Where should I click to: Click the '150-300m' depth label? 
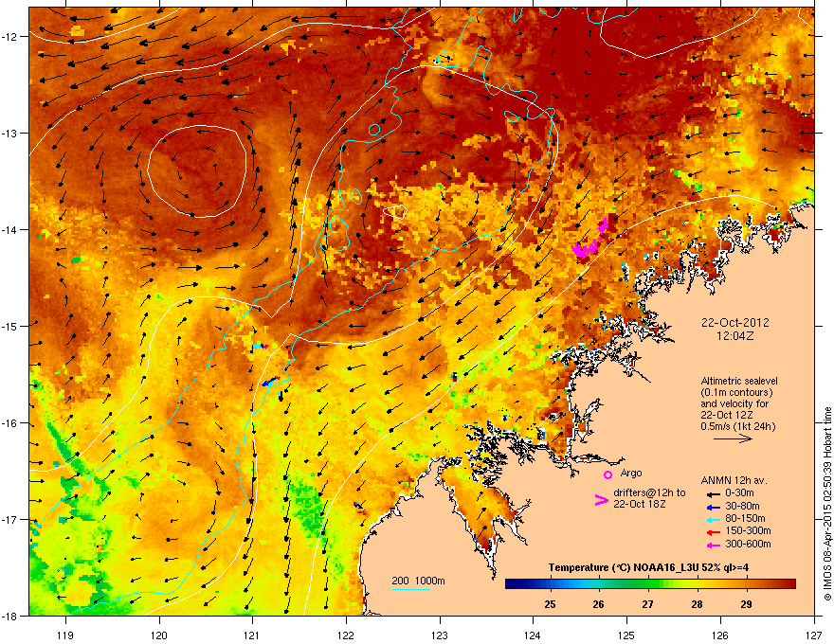[748, 530]
